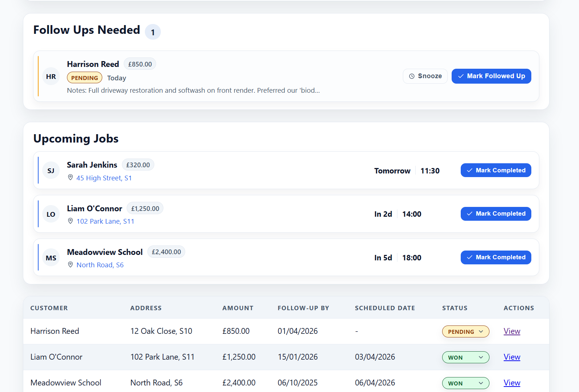
Task: View Harrison Reed quote details
Action: 512,331
